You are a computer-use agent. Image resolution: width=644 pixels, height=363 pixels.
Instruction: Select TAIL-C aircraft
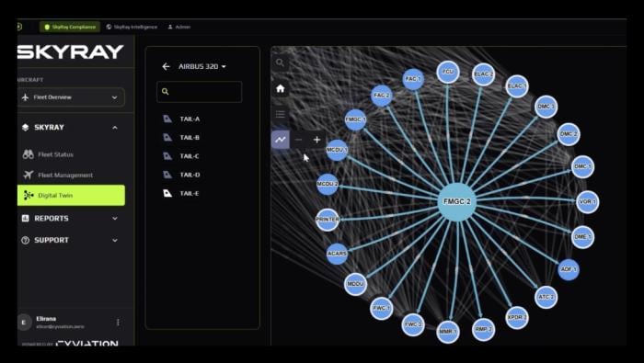[181, 156]
